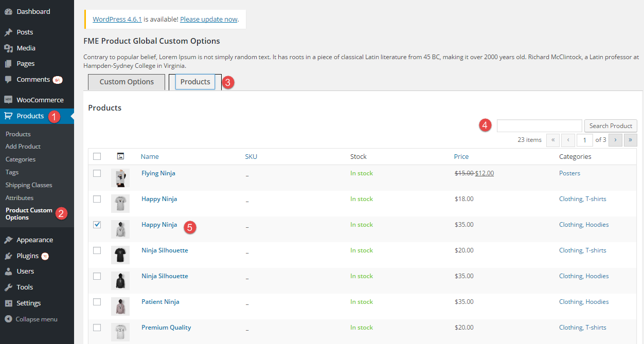Click the WordPress 4.6.1 link
This screenshot has height=344, width=644.
click(x=117, y=20)
